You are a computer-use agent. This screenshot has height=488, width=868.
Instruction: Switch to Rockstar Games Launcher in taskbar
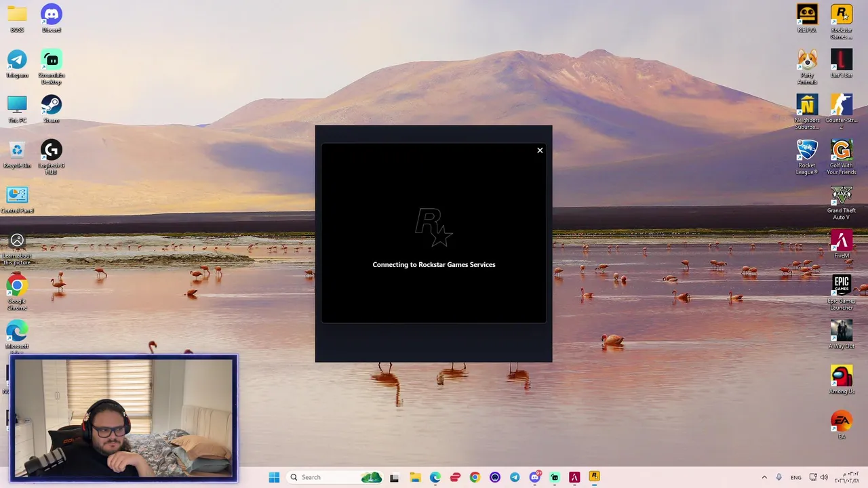(x=594, y=477)
